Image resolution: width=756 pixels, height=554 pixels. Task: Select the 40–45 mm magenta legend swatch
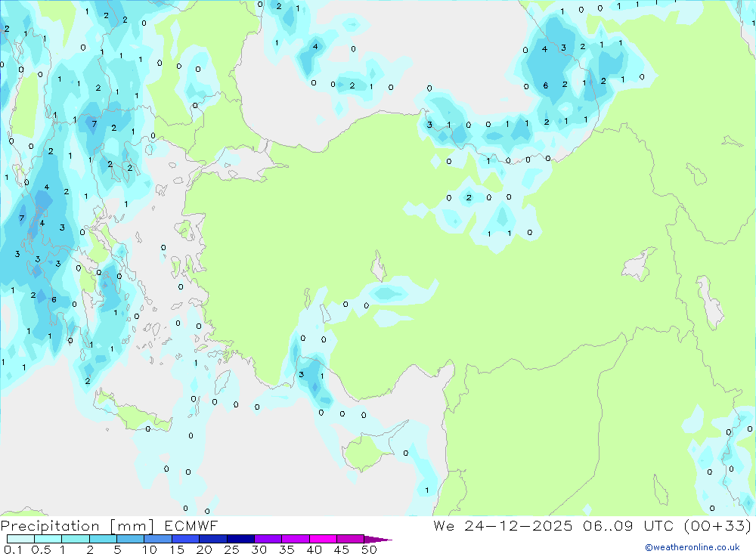point(323,539)
